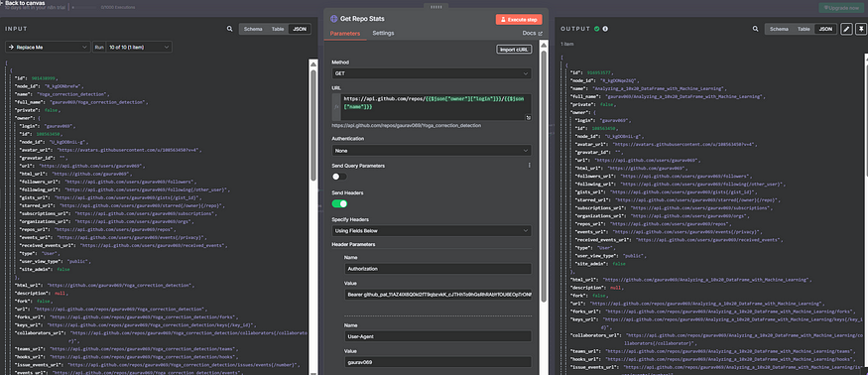Click the green success check icon beside OUTPUT

pos(597,29)
